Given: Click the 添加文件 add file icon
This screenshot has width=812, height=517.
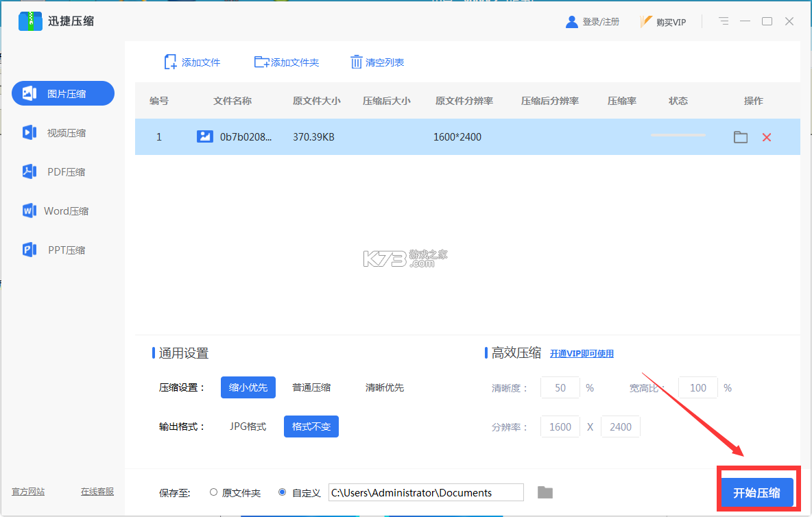Looking at the screenshot, I should 170,62.
